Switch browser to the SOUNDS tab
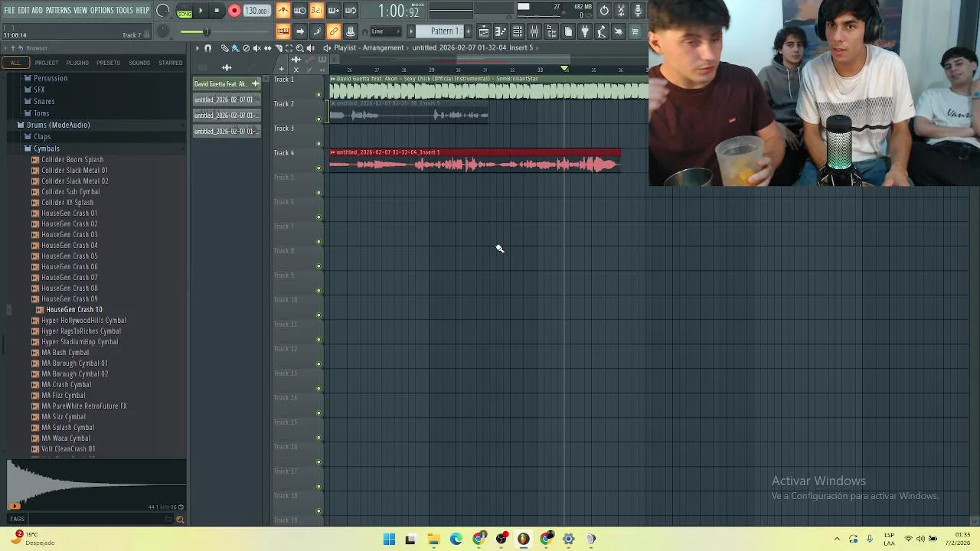980x551 pixels. (x=139, y=63)
